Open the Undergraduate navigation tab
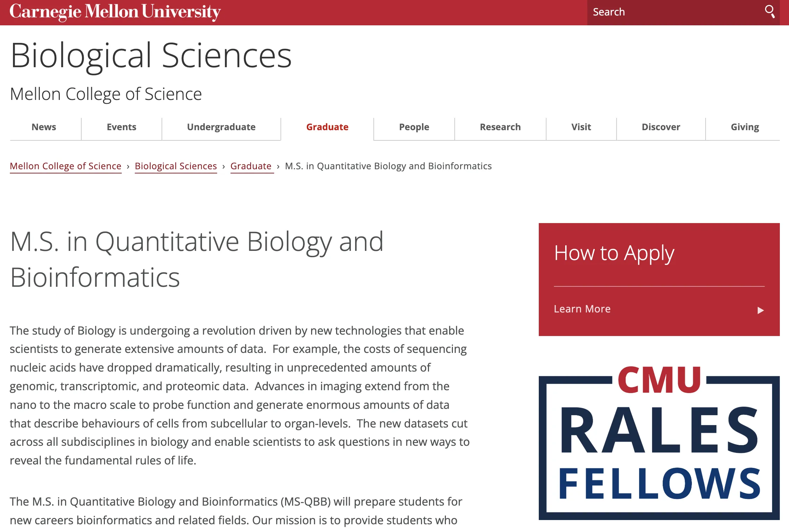 coord(221,127)
